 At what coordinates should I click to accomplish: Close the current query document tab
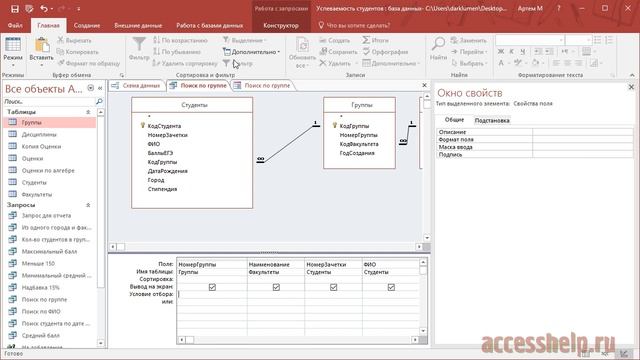pos(424,85)
